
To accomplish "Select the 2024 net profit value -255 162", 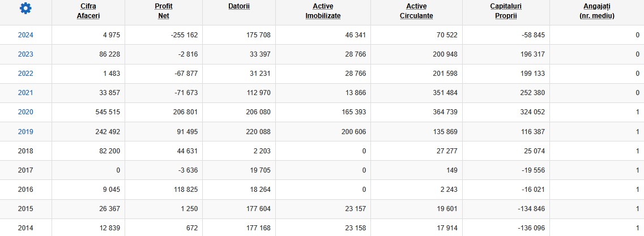I will click(x=184, y=35).
